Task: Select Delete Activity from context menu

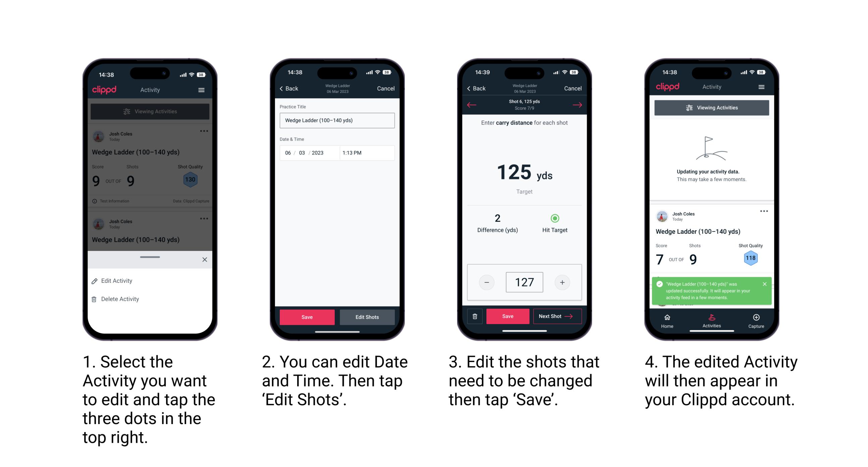Action: click(x=120, y=299)
